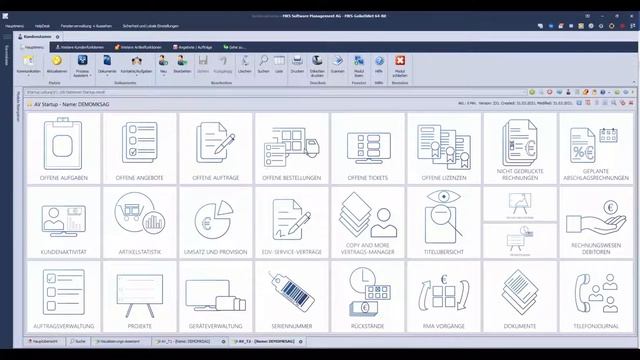This screenshot has height=360, width=640.
Task: Open Nicht gedruckte Rechnungen tile
Action: pos(520,149)
